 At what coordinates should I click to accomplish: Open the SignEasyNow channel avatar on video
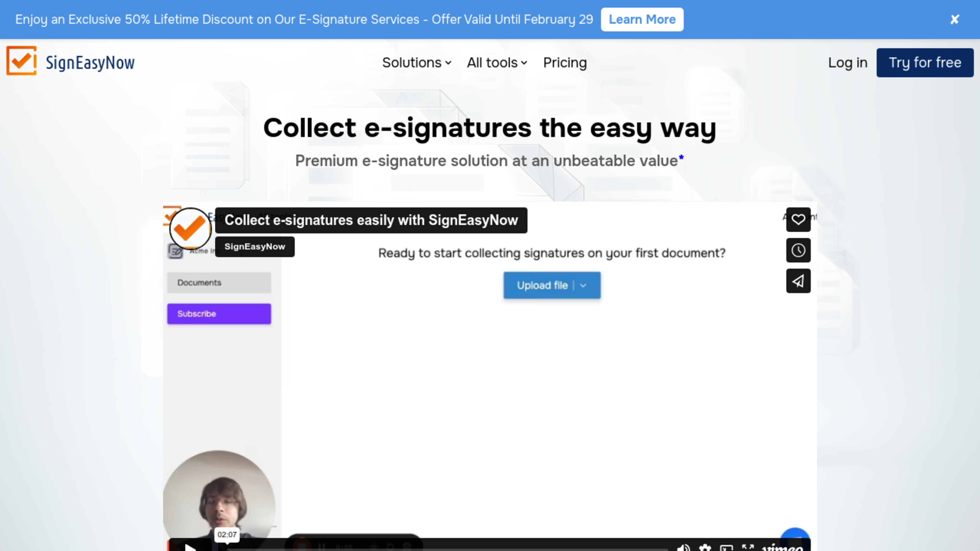(190, 228)
